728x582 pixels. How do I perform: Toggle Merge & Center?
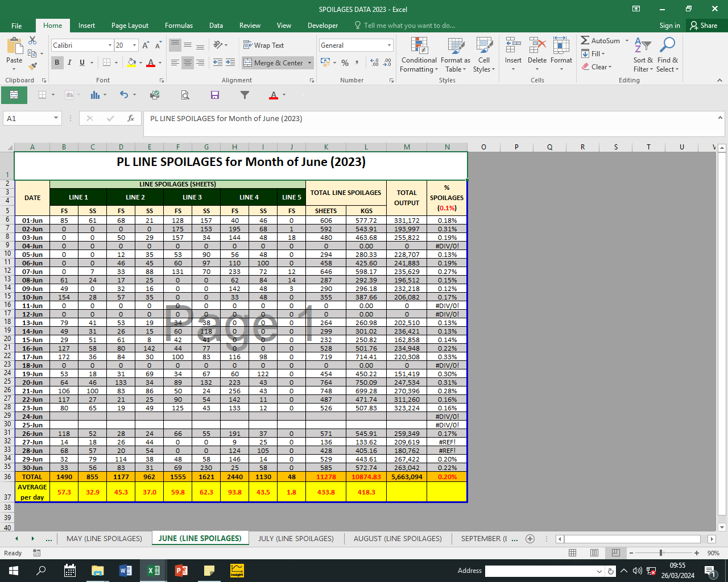[x=273, y=63]
